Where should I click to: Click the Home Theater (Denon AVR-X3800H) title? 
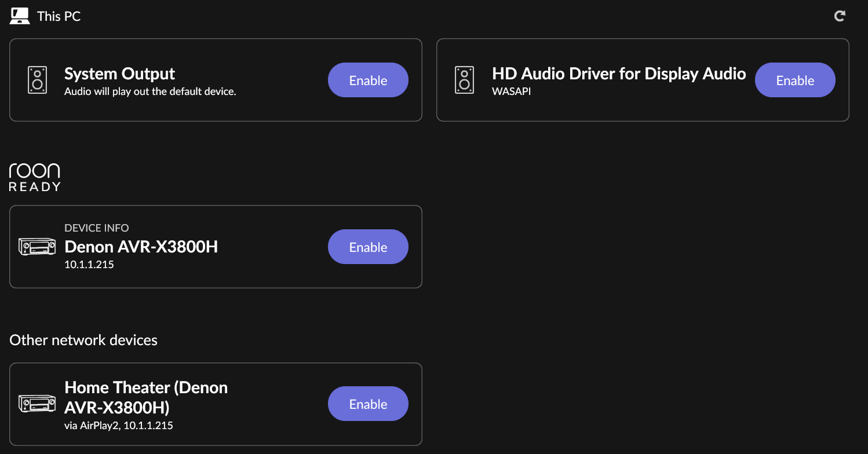pos(146,397)
